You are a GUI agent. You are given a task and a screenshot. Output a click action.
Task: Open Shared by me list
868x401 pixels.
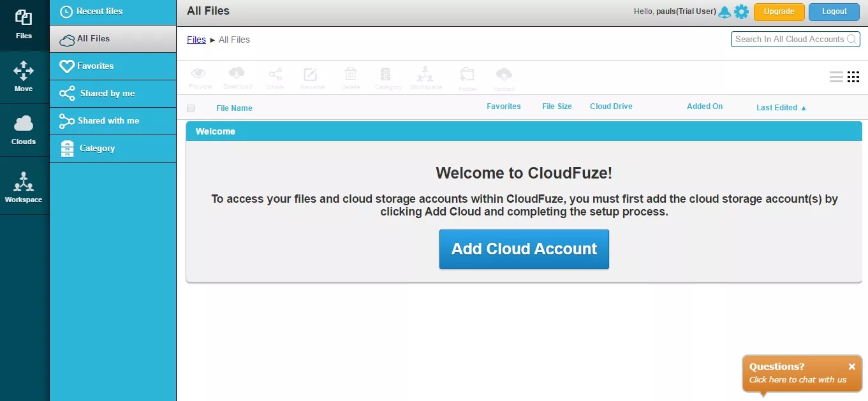113,94
